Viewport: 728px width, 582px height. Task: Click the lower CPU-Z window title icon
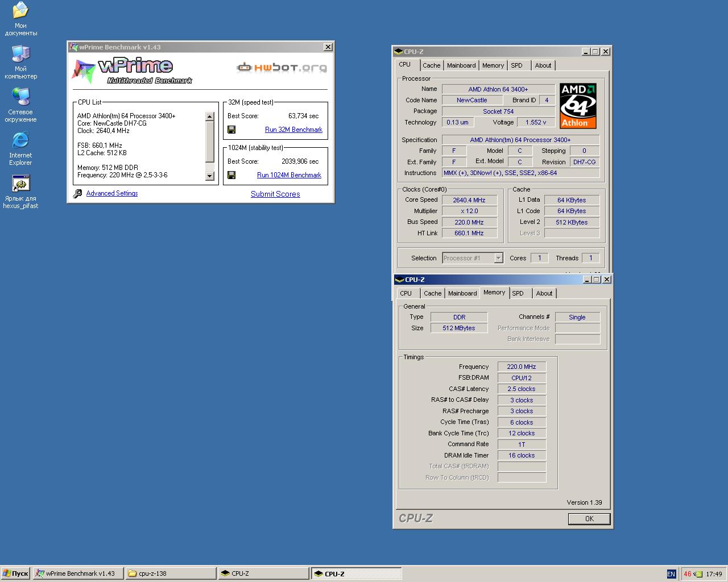click(x=400, y=280)
